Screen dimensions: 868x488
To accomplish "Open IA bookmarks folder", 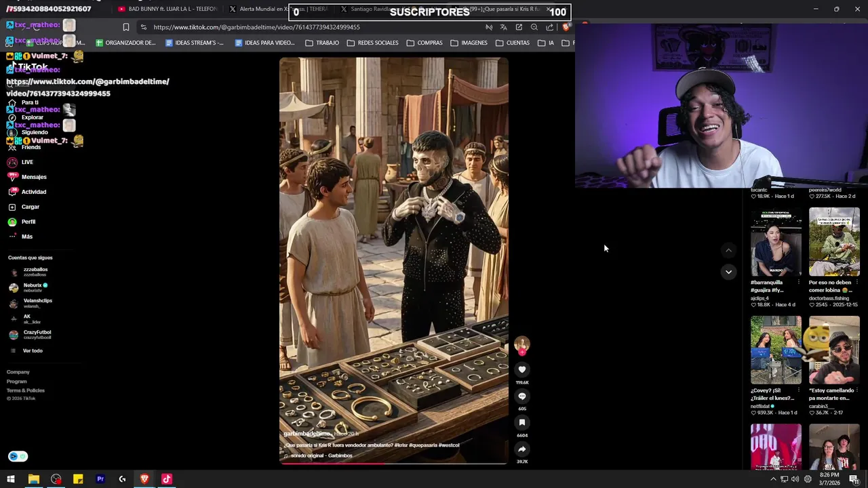I will click(546, 43).
